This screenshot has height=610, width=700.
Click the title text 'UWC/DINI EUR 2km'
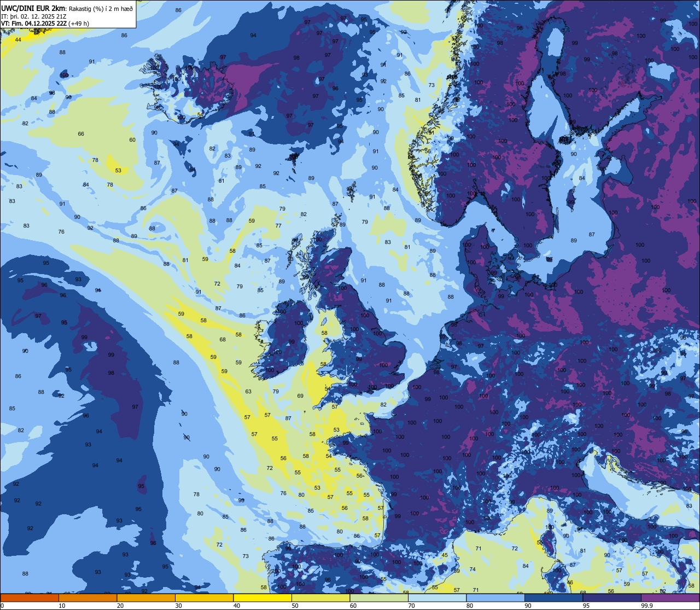[33, 8]
